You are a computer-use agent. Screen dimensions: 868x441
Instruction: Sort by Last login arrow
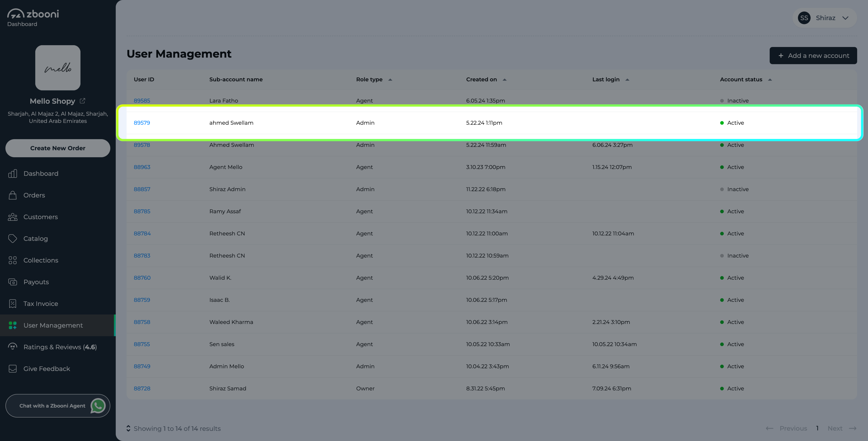tap(627, 80)
